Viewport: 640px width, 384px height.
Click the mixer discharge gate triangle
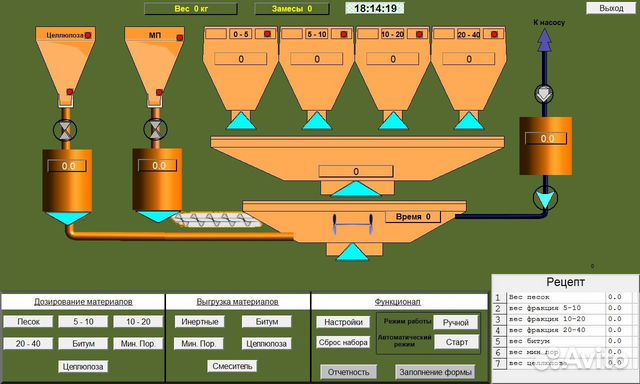pyautogui.click(x=352, y=252)
